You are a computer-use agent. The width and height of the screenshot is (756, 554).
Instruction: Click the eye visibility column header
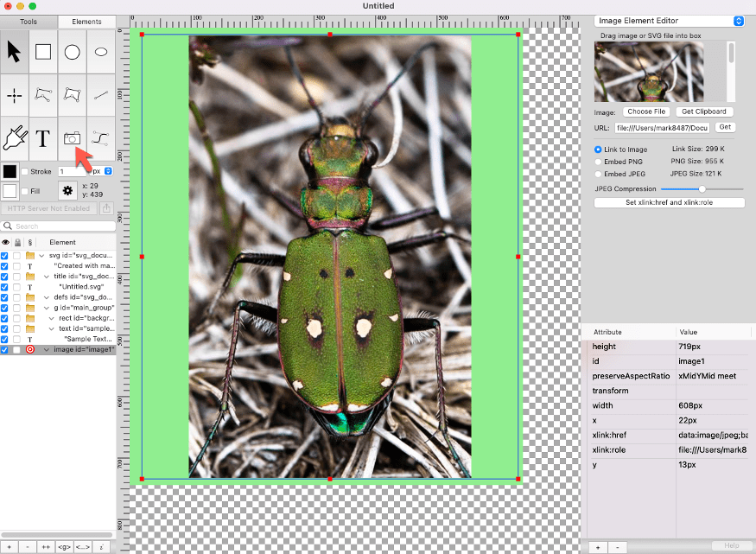click(x=5, y=242)
